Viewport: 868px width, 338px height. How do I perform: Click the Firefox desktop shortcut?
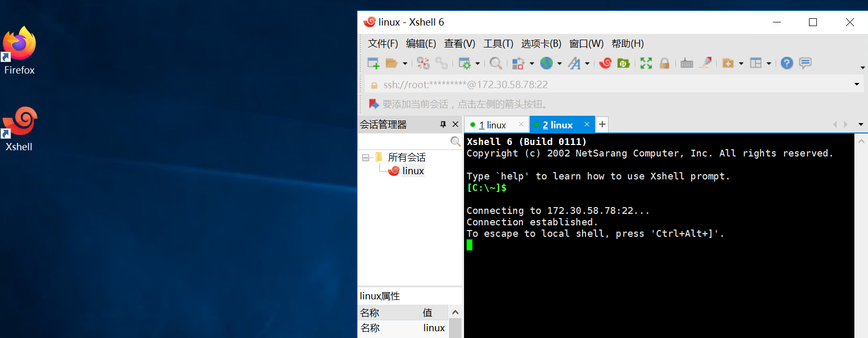pos(19,51)
